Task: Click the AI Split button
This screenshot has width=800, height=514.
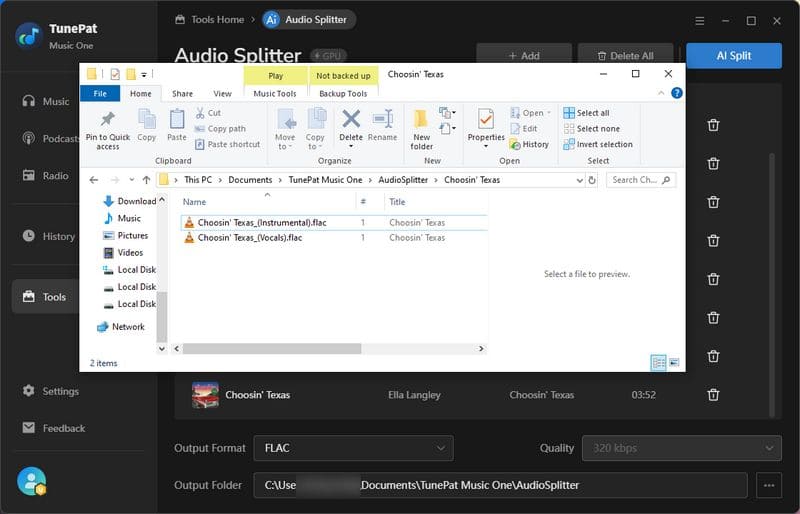Action: 733,56
